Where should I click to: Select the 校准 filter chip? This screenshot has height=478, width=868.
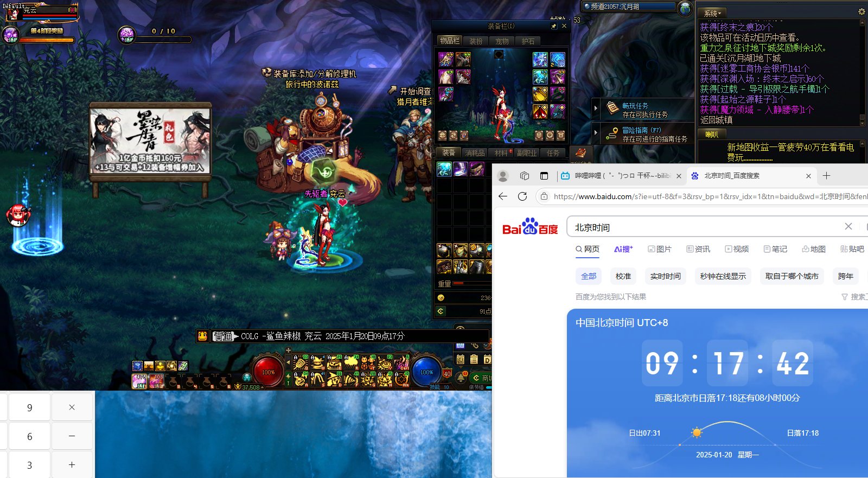(x=623, y=276)
